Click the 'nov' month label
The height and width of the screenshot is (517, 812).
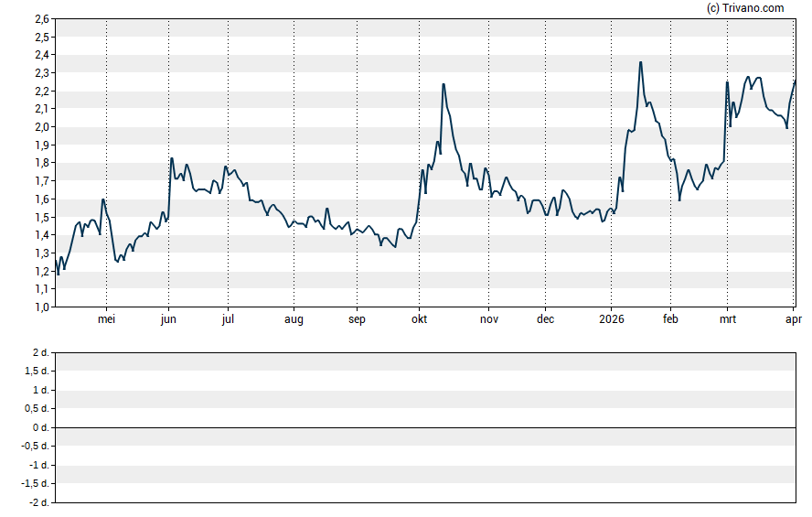coord(489,319)
